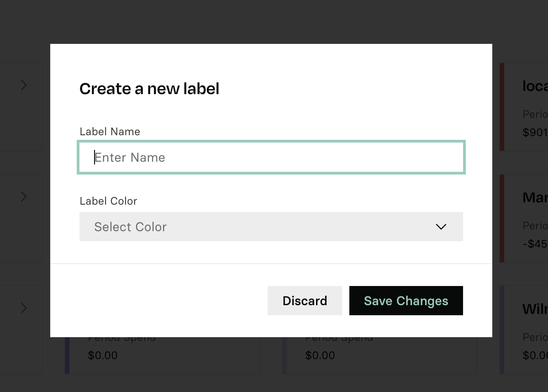Click the dropdown chevron in Select Color
Screen dimensions: 548x392
coord(441,227)
